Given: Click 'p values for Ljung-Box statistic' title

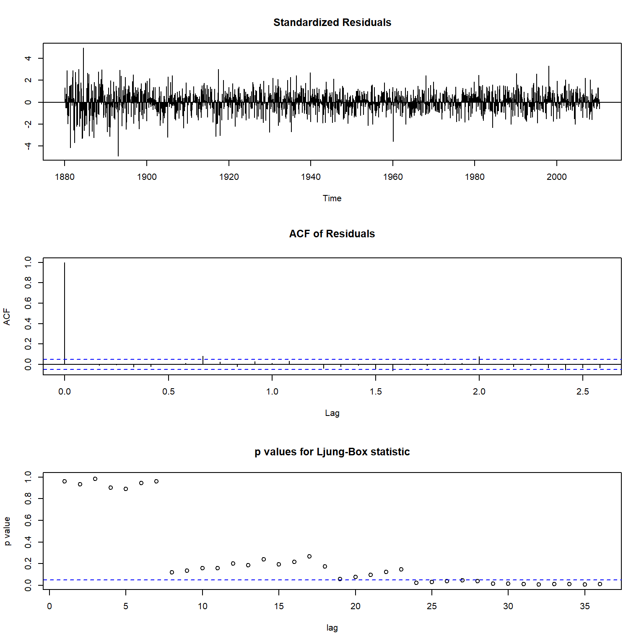Looking at the screenshot, I should click(x=332, y=452).
